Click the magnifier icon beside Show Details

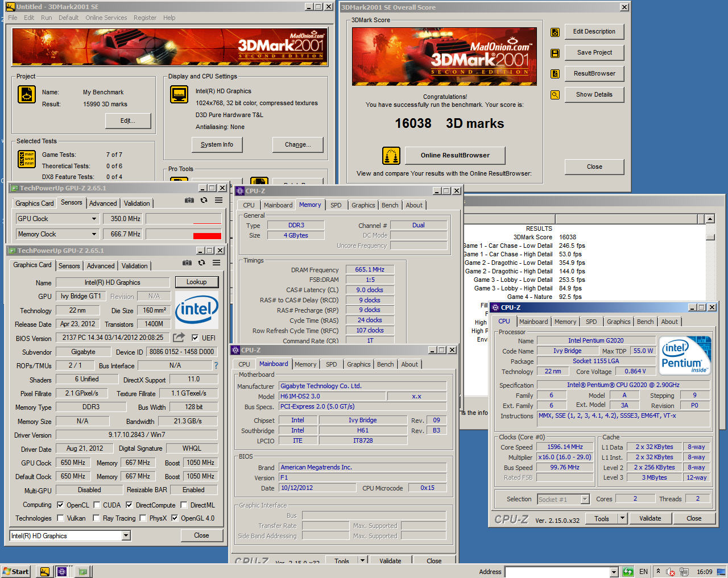click(555, 95)
